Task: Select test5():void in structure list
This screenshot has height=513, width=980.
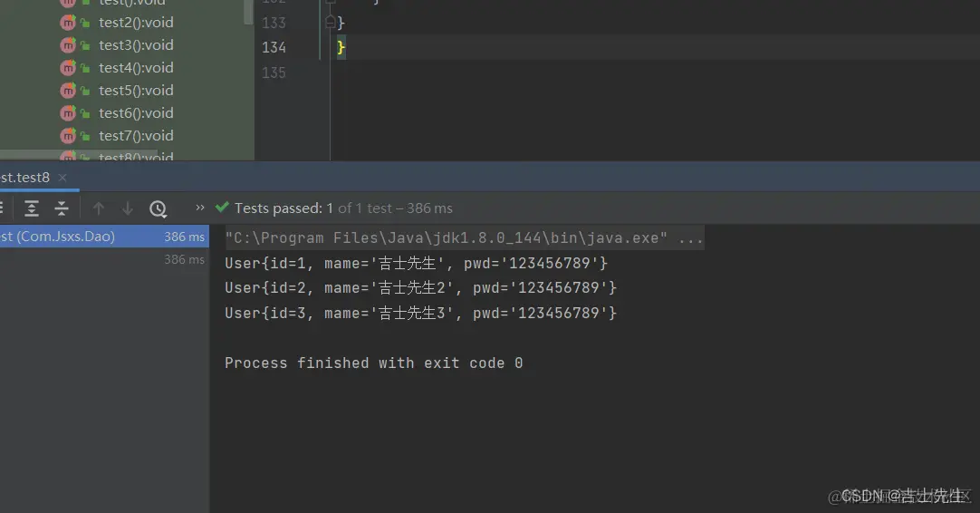Action: point(136,90)
